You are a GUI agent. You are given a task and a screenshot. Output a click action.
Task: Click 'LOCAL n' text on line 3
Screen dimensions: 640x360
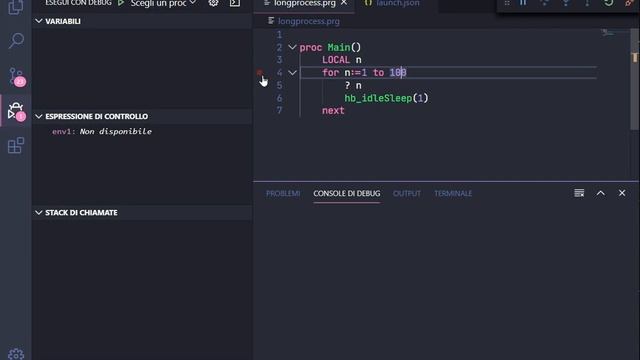click(342, 60)
